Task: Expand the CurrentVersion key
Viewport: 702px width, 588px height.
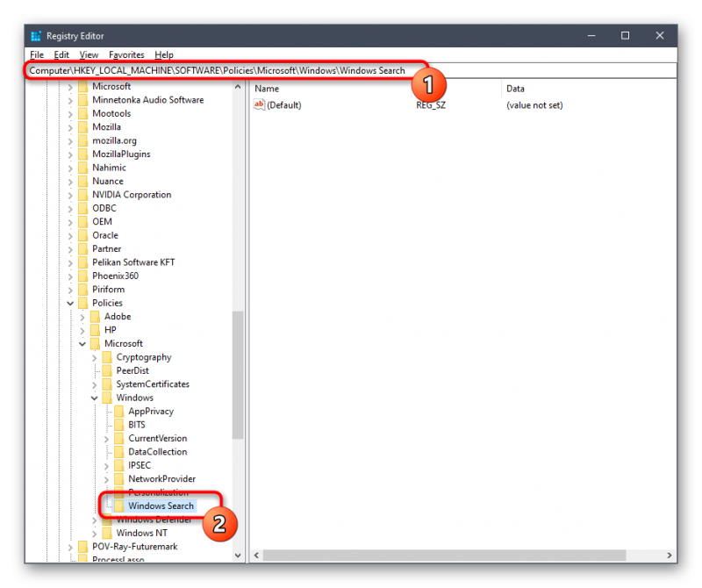Action: tap(106, 439)
